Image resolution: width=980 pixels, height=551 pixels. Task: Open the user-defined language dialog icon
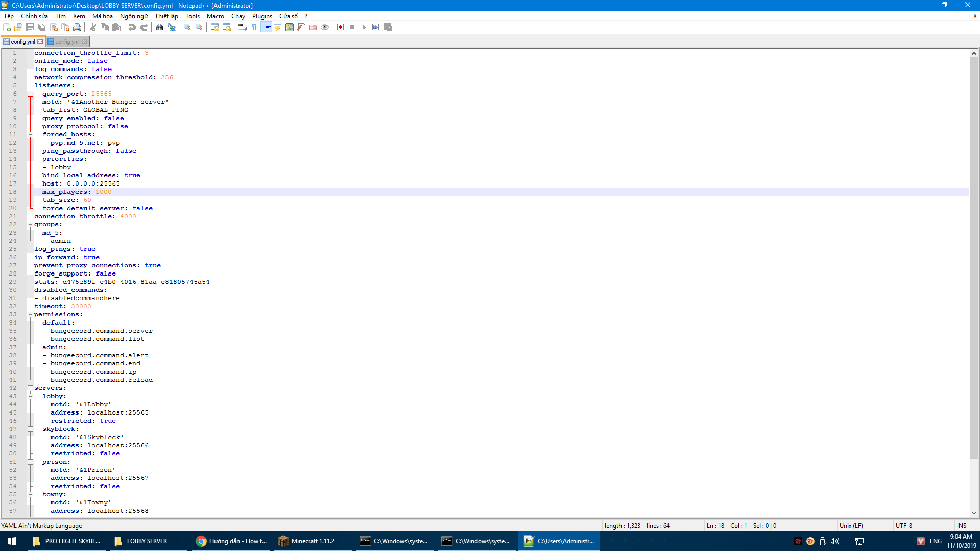(x=278, y=27)
